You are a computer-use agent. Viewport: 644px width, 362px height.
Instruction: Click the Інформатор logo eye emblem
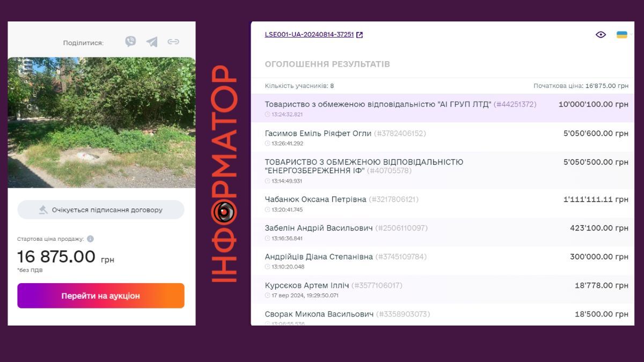click(x=224, y=212)
